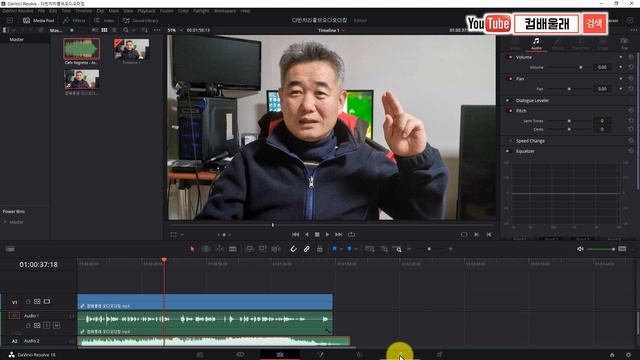
Task: Switch to the Audio inspector tab
Action: pos(536,44)
